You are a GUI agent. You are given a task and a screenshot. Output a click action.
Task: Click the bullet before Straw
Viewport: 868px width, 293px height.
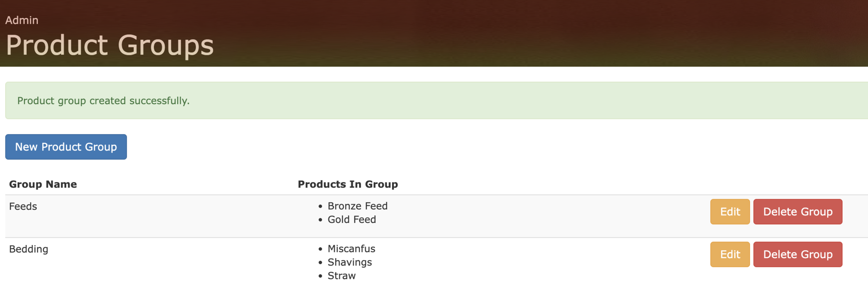point(320,276)
